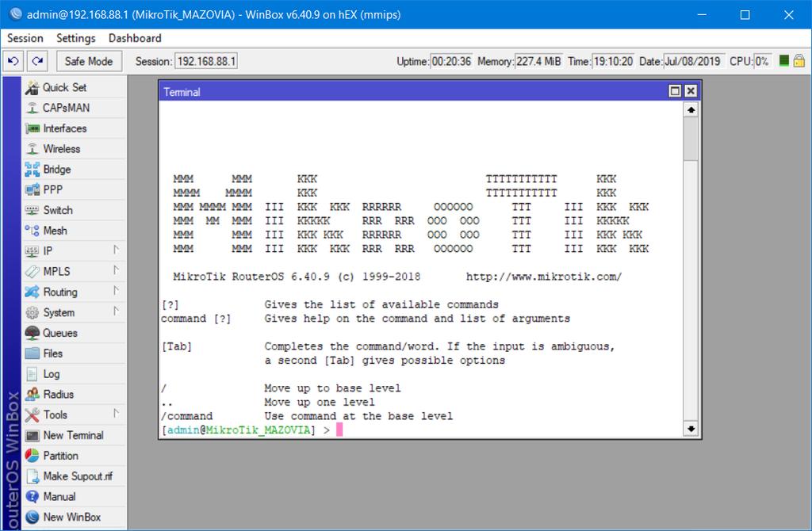Click the Make Supout.rif label

click(x=78, y=476)
